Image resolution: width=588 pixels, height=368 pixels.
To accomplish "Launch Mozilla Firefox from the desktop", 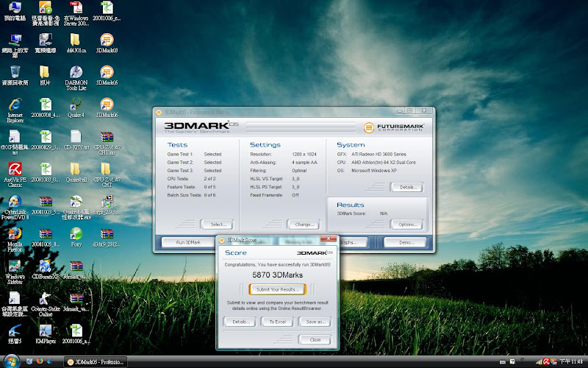I will (14, 235).
